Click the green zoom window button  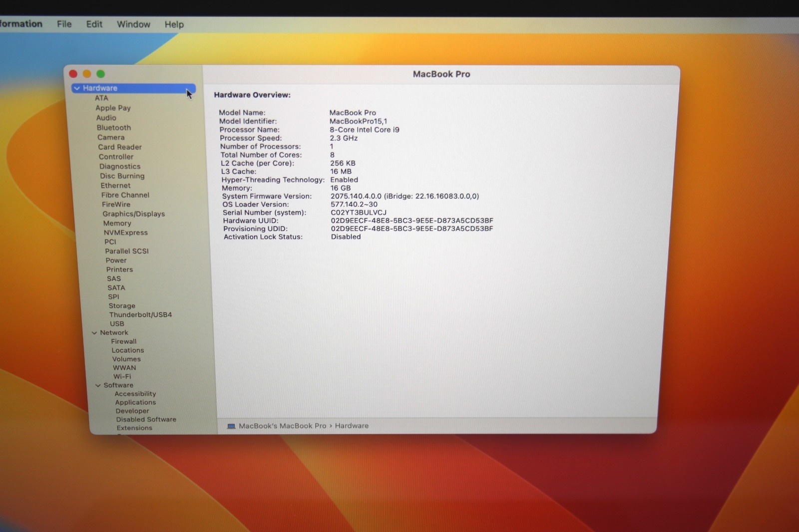(100, 74)
